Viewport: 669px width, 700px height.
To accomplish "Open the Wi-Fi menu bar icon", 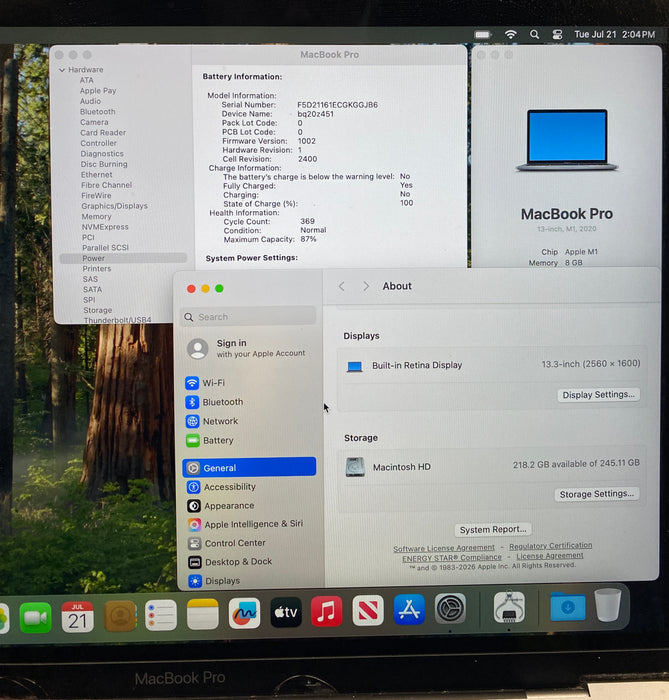I will click(x=511, y=34).
